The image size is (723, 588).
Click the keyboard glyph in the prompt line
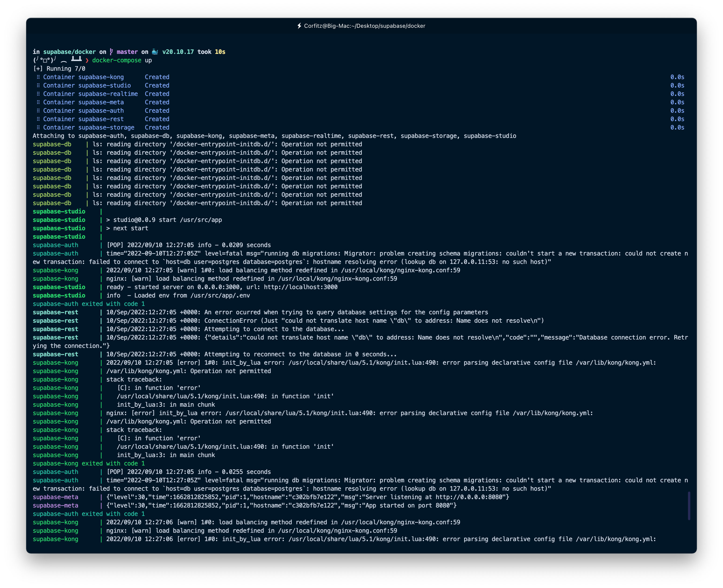pos(76,59)
